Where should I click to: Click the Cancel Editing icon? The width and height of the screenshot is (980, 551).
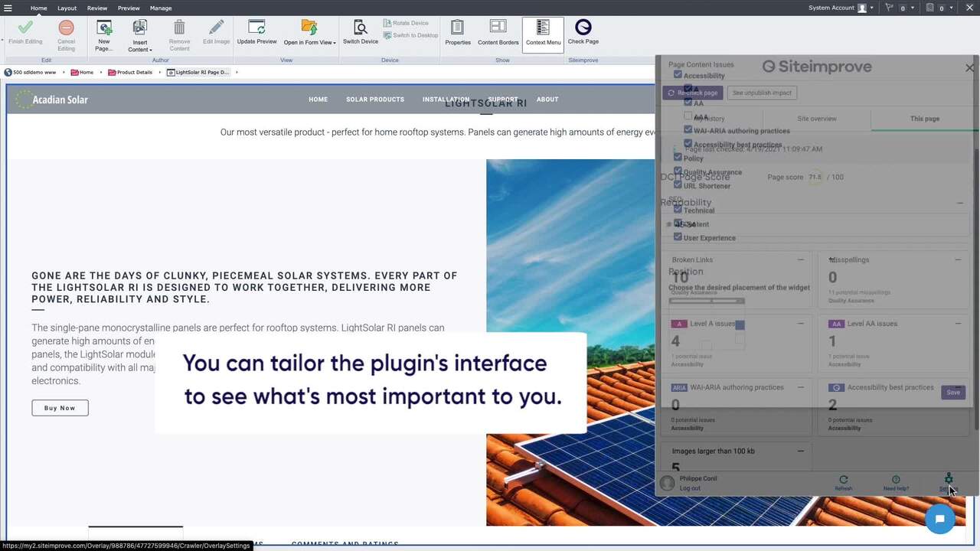click(x=67, y=28)
